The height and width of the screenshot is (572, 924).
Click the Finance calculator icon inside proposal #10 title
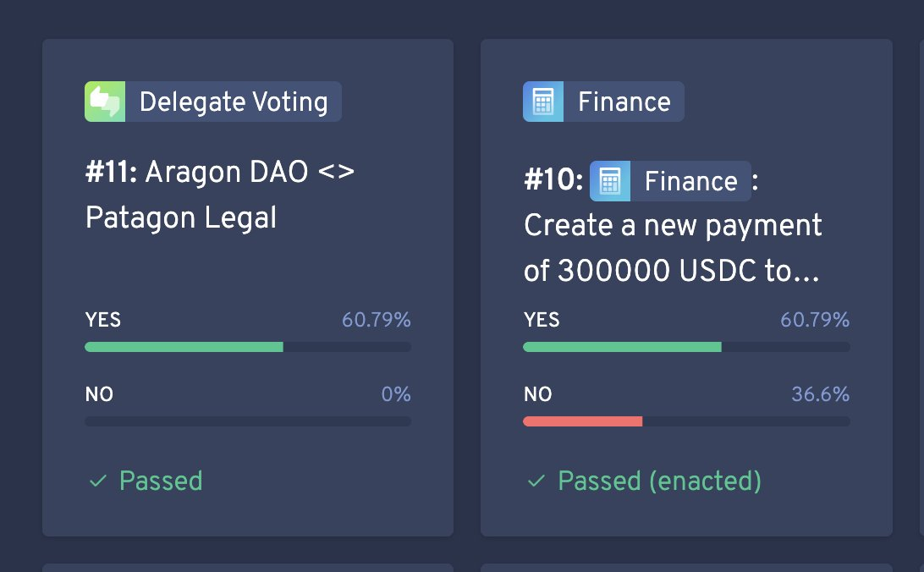[x=610, y=180]
